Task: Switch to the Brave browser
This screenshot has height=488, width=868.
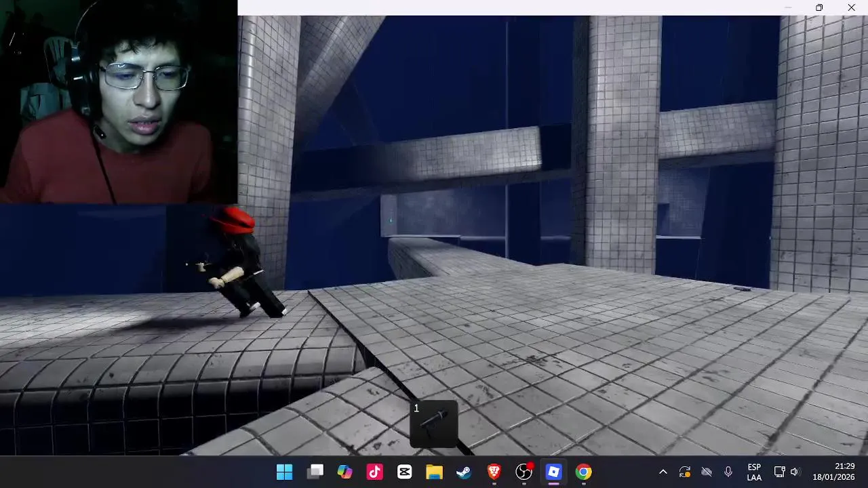Action: click(x=494, y=472)
